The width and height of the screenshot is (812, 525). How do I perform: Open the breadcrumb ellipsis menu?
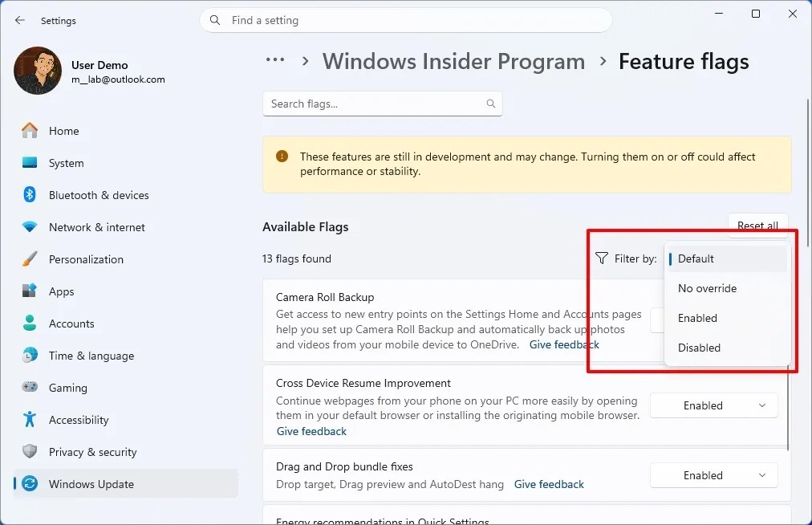tap(275, 60)
